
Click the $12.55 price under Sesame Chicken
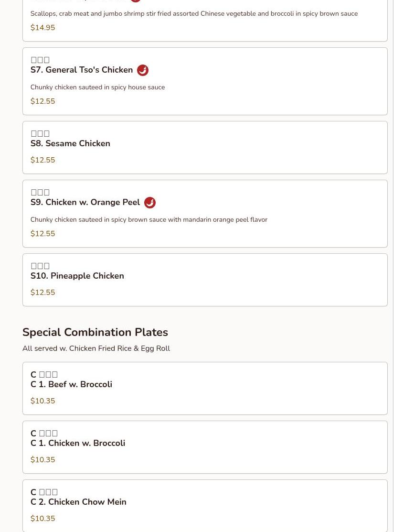[x=42, y=160]
